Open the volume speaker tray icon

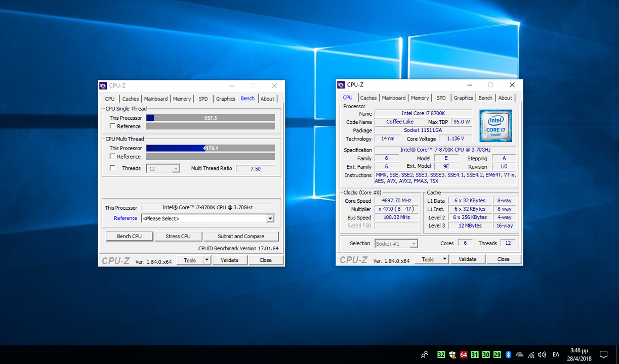(542, 354)
